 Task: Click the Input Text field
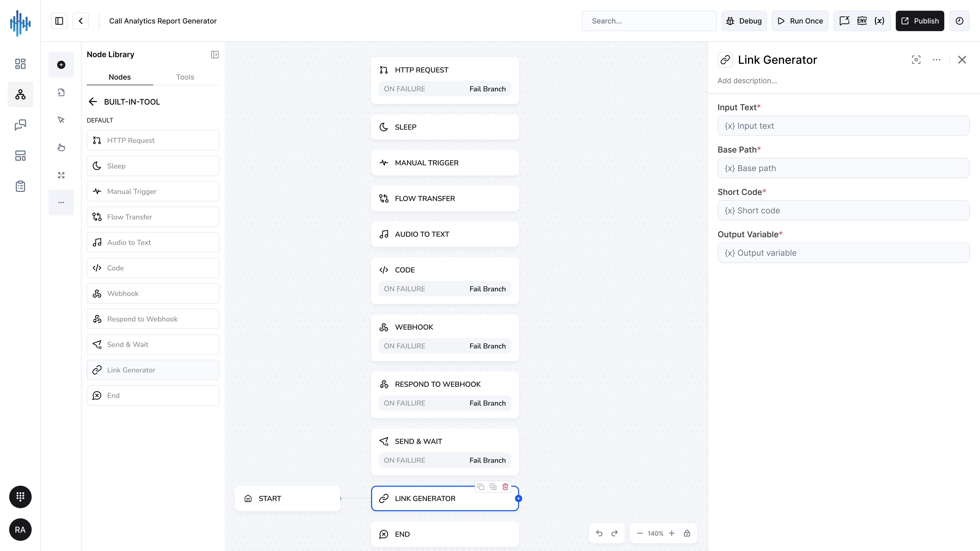(x=843, y=126)
